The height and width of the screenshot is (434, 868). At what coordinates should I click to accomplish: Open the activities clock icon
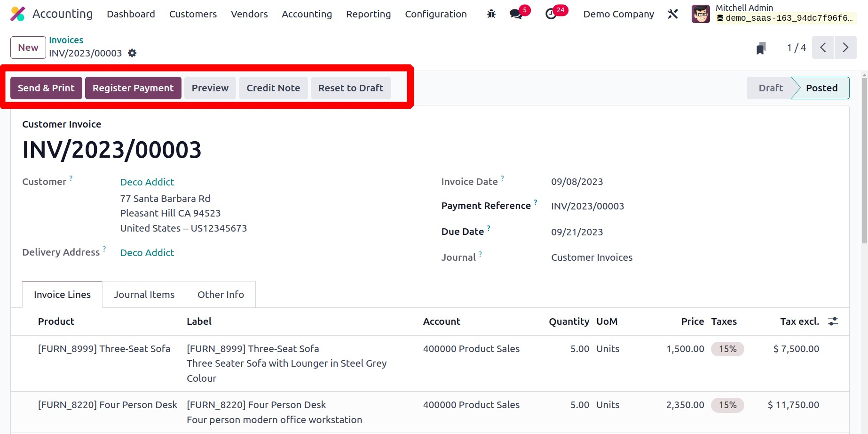pos(551,14)
